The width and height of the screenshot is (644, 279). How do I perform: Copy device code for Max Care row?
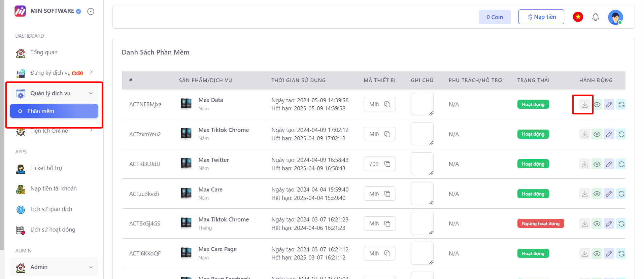tap(387, 194)
